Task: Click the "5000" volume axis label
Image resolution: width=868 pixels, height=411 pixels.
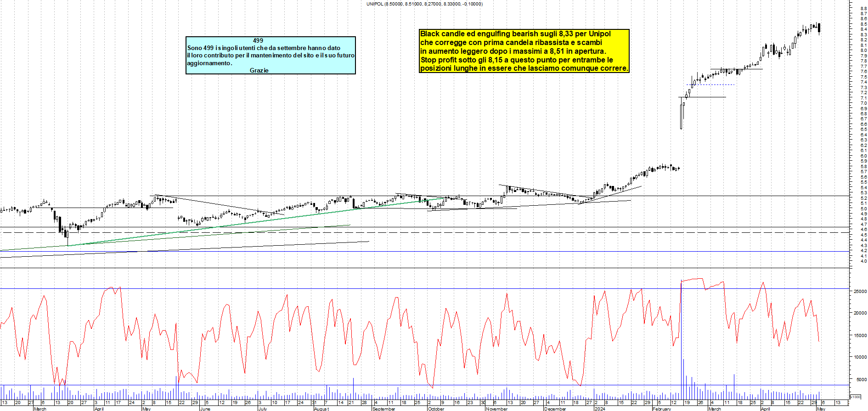Action: 862,380
